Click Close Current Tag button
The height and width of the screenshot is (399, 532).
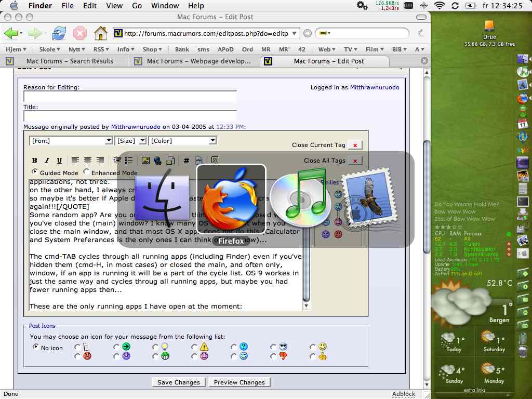click(355, 145)
